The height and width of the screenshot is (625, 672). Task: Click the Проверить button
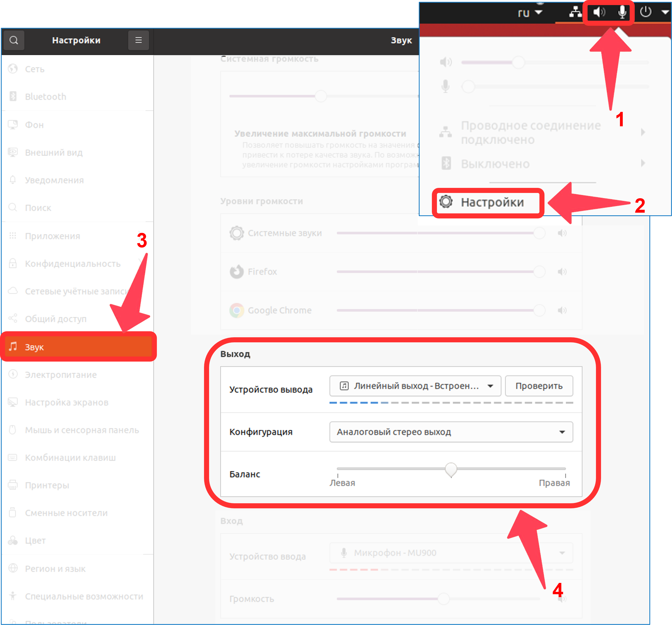[x=539, y=386]
